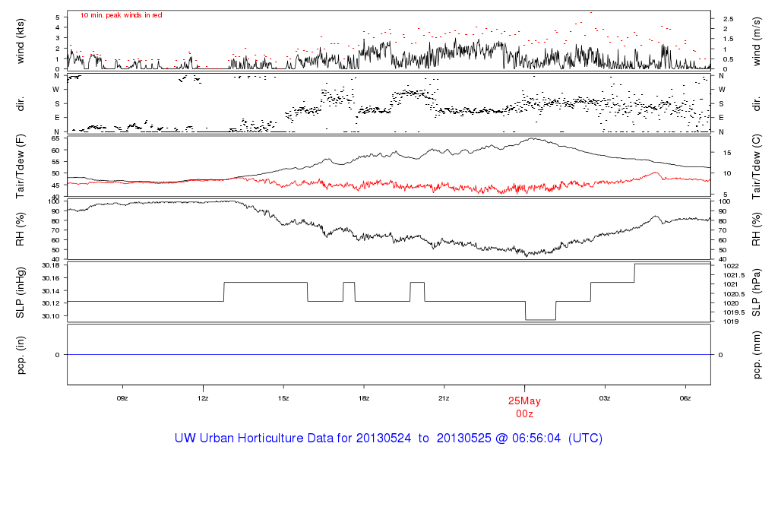
Task: Click the red '00z' label under 25May
Action: point(524,414)
